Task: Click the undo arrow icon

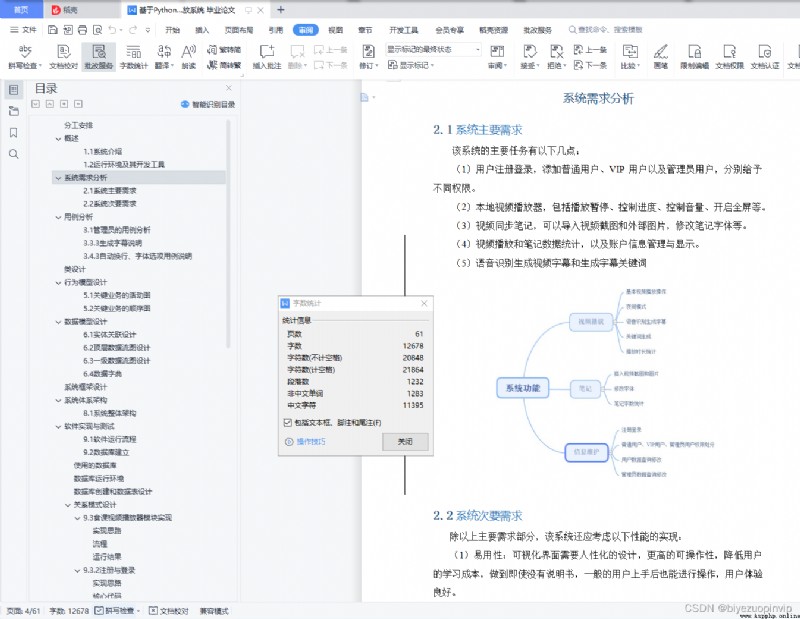Action: [112, 30]
